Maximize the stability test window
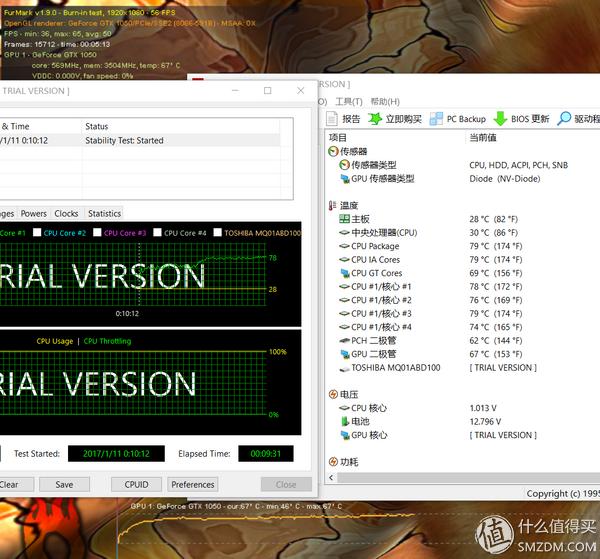 [x=267, y=91]
